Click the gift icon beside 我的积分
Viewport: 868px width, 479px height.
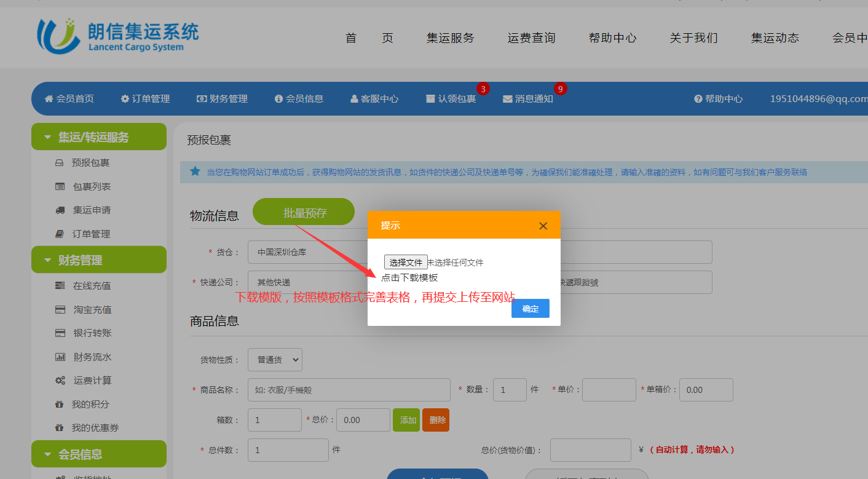pos(60,404)
